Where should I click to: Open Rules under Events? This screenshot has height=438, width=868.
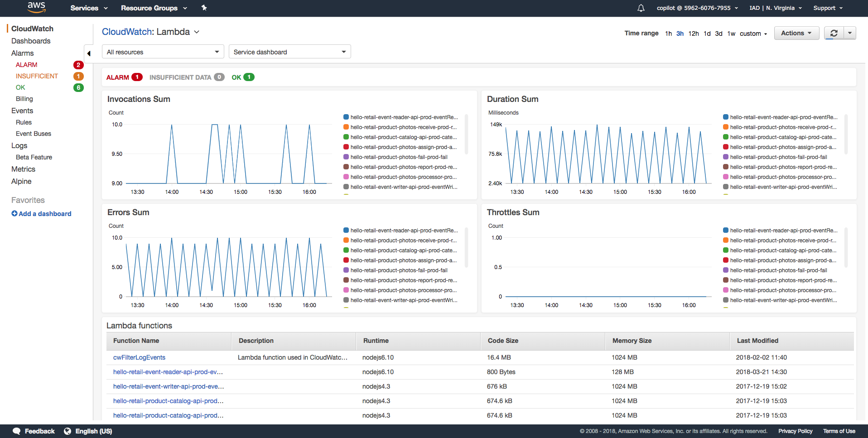tap(24, 122)
